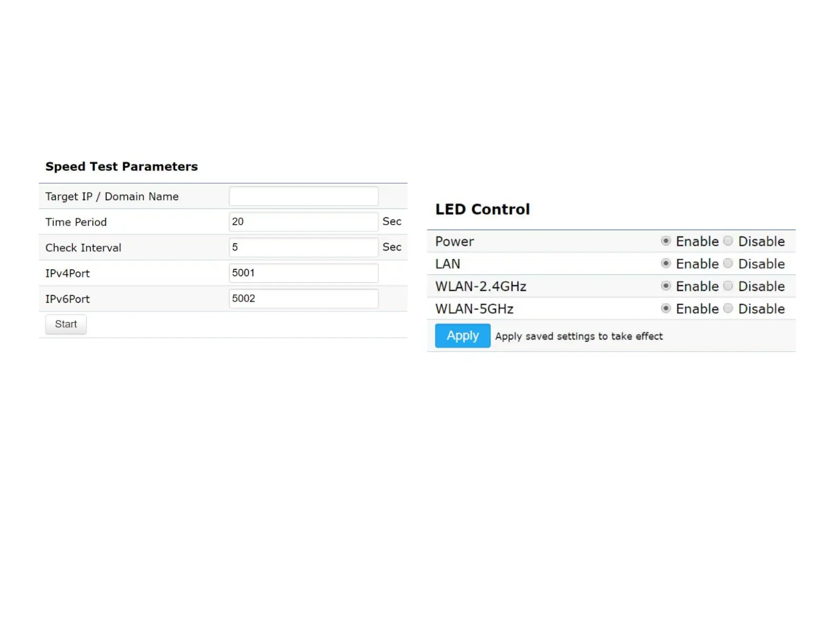This screenshot has height=644, width=834.
Task: Click the Check Interval input field
Action: pos(303,247)
